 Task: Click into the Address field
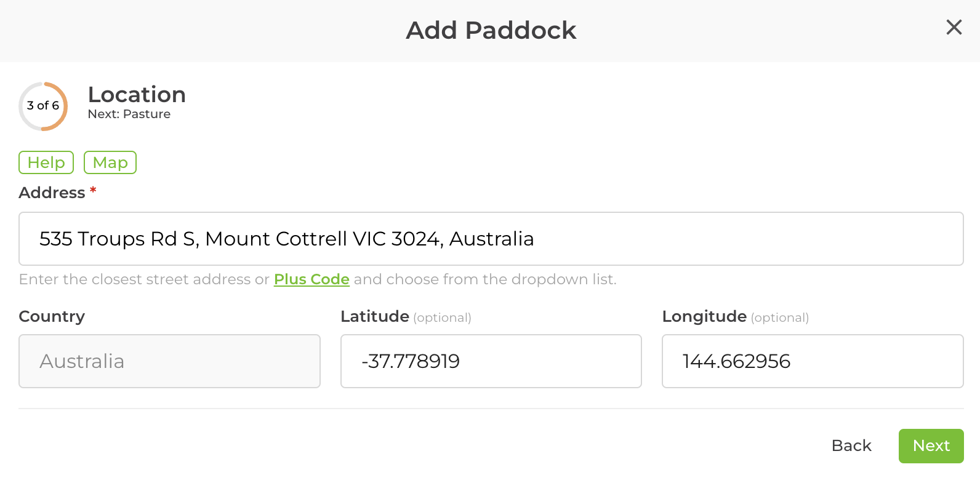click(x=491, y=239)
